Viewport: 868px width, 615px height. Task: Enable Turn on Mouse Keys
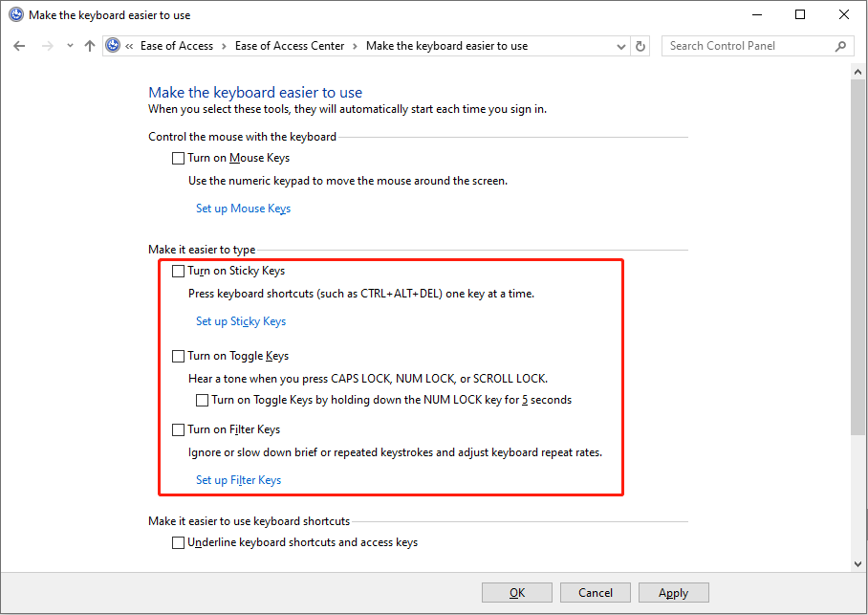178,158
